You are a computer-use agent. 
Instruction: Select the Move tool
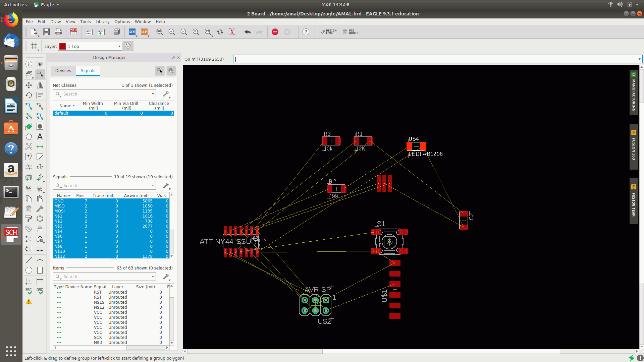29,85
